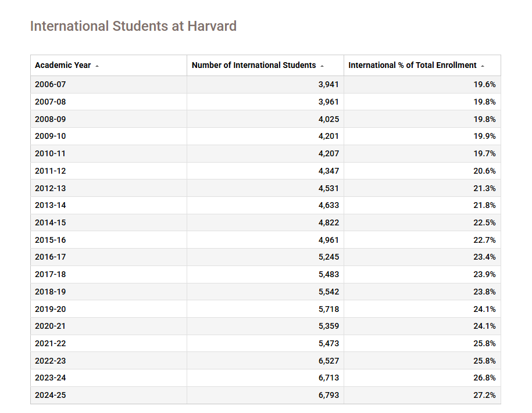Screen dimensions: 532x413
Task: Select the Academic Year column header text
Action: tap(63, 65)
